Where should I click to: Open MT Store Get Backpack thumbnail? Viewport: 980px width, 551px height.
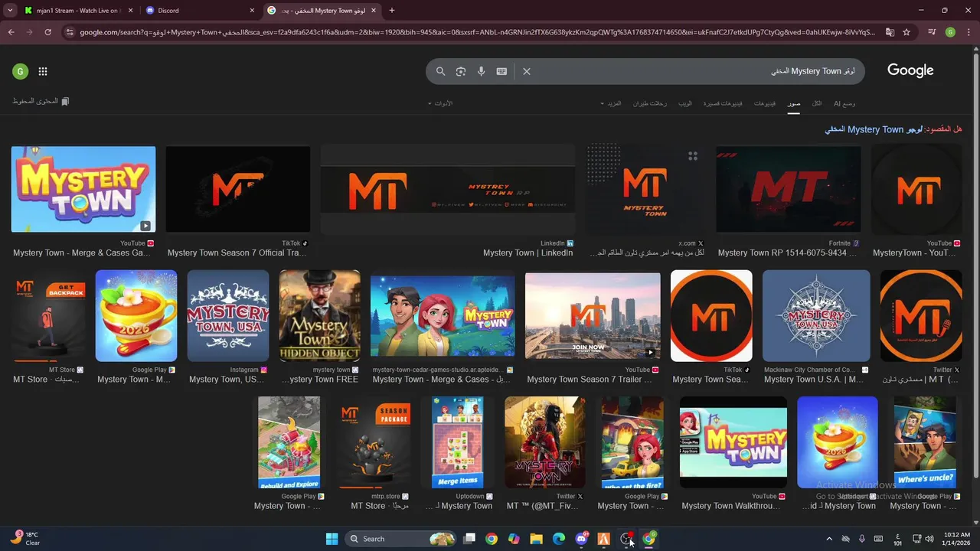click(x=48, y=315)
